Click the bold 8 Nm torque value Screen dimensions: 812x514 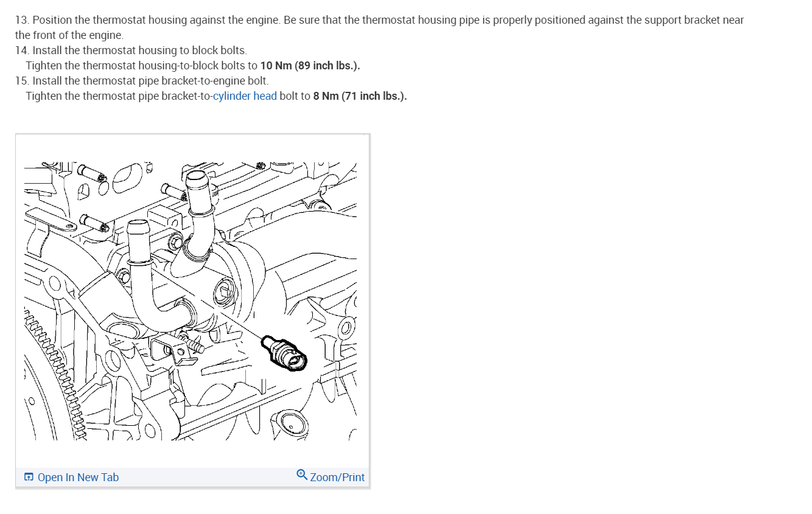click(360, 96)
